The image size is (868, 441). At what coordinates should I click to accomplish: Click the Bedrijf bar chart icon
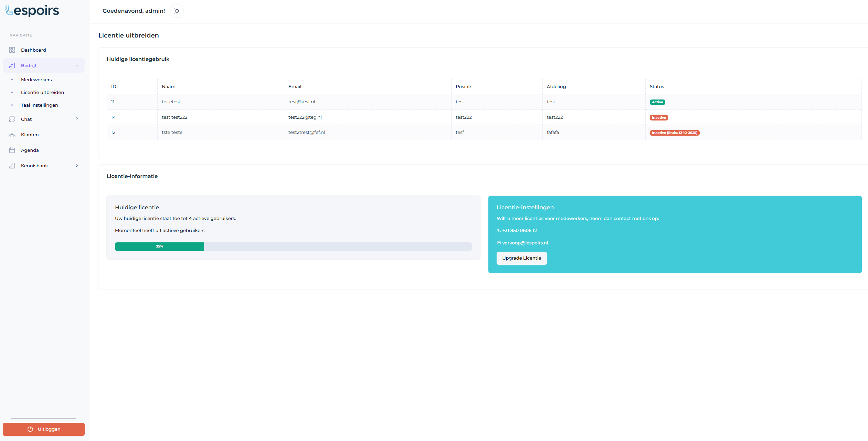(x=12, y=65)
